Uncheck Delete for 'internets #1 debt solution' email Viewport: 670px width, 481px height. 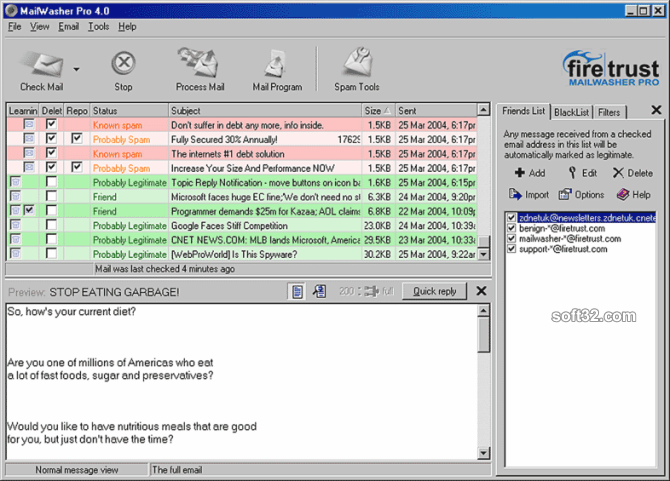(x=51, y=153)
